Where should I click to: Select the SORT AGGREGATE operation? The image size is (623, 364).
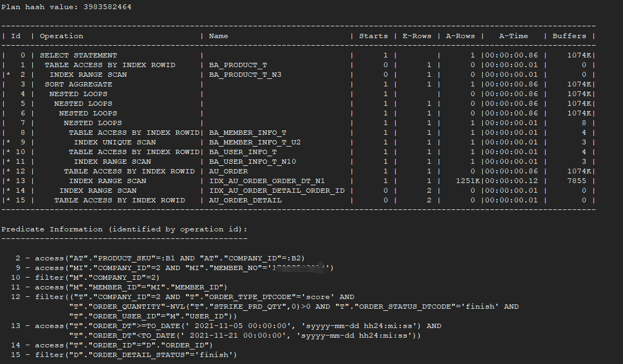[x=78, y=84]
